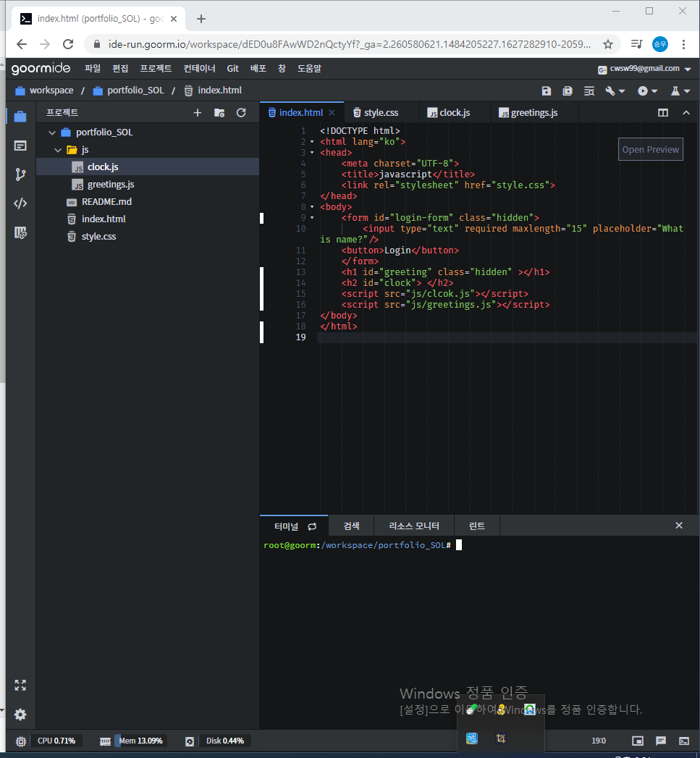Viewport: 700px width, 758px height.
Task: Bookmark this page with star icon
Action: (608, 44)
